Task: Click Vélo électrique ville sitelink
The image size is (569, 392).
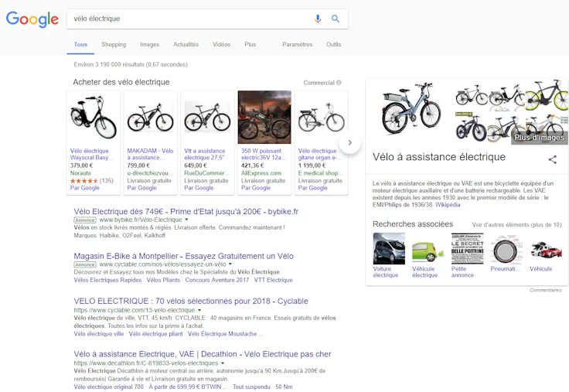Action: click(99, 334)
